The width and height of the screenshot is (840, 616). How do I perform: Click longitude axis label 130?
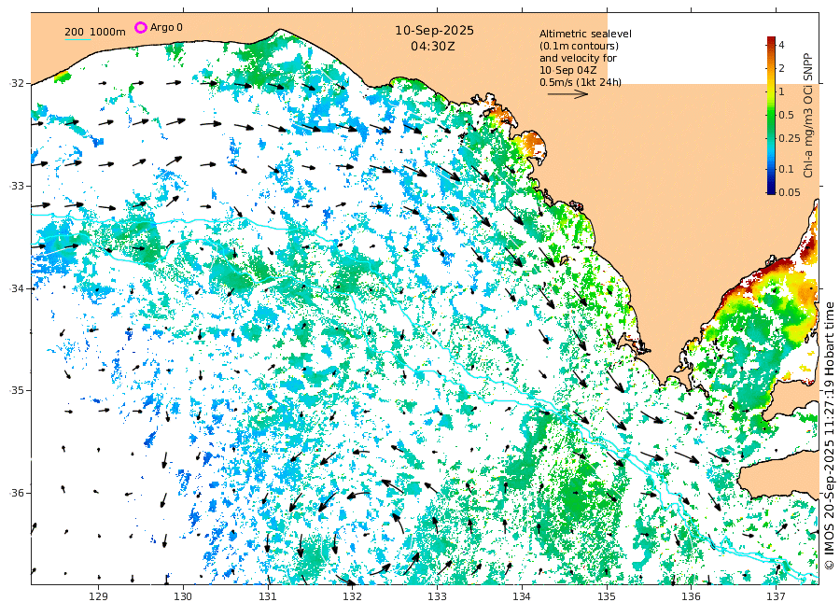tap(183, 596)
